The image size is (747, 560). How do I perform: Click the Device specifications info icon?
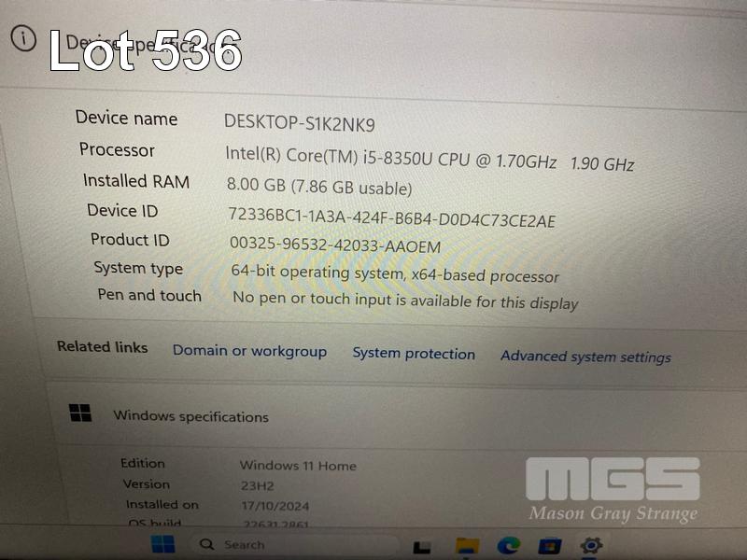[x=23, y=38]
